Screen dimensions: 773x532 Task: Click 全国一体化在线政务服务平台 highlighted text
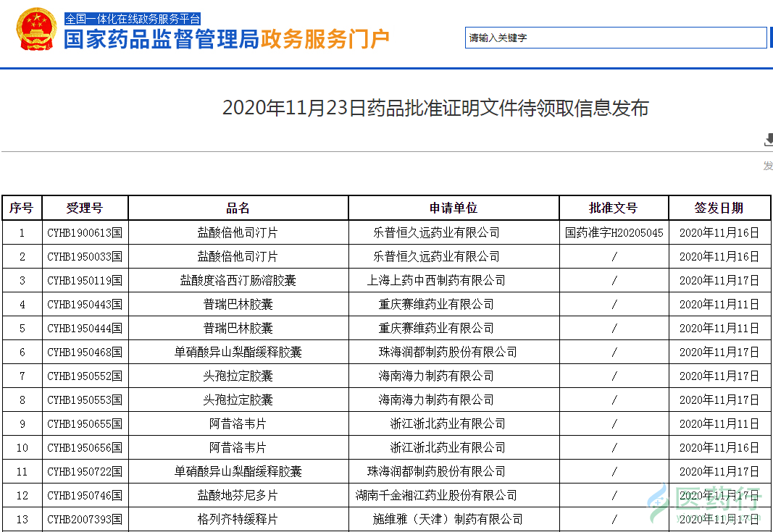(133, 19)
